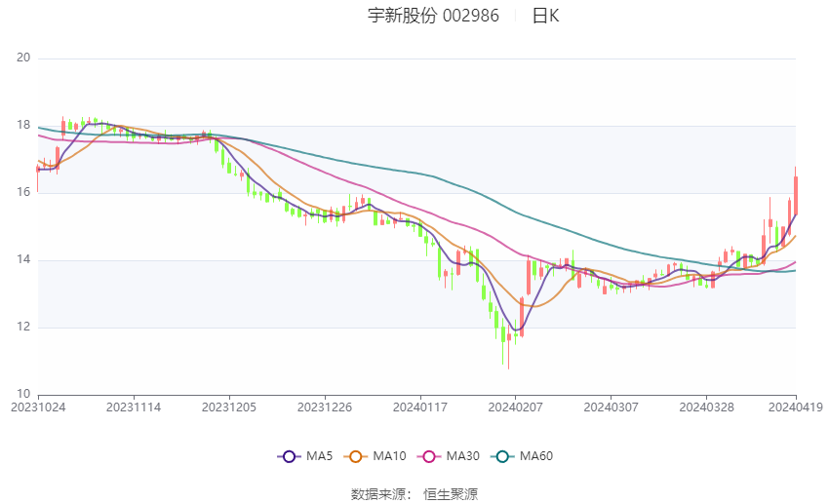Click the 20231226 date axis label
Viewport: 829px width, 504px height.
[x=325, y=407]
